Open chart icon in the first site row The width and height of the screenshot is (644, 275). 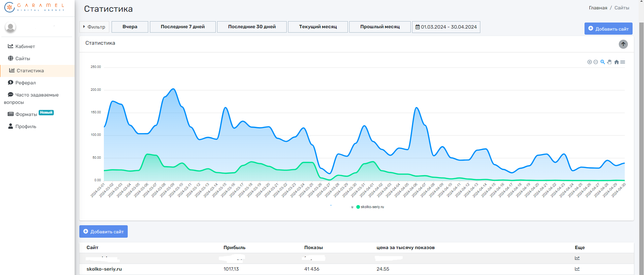tap(577, 258)
